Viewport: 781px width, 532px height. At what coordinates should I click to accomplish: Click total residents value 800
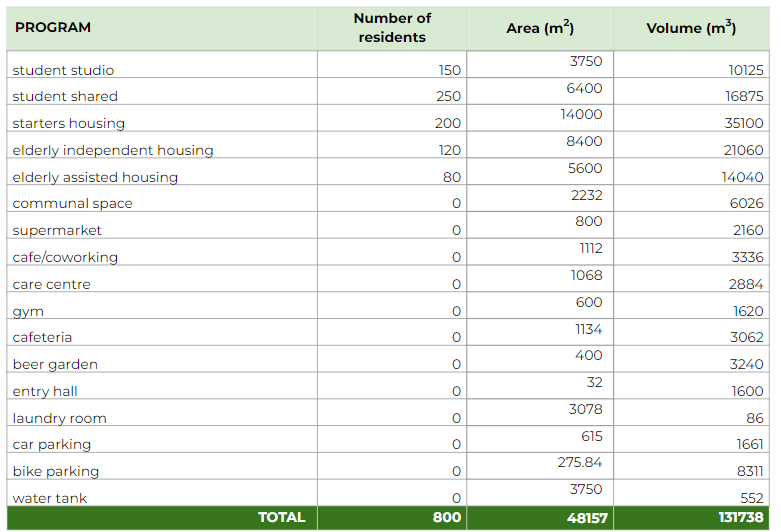[447, 517]
